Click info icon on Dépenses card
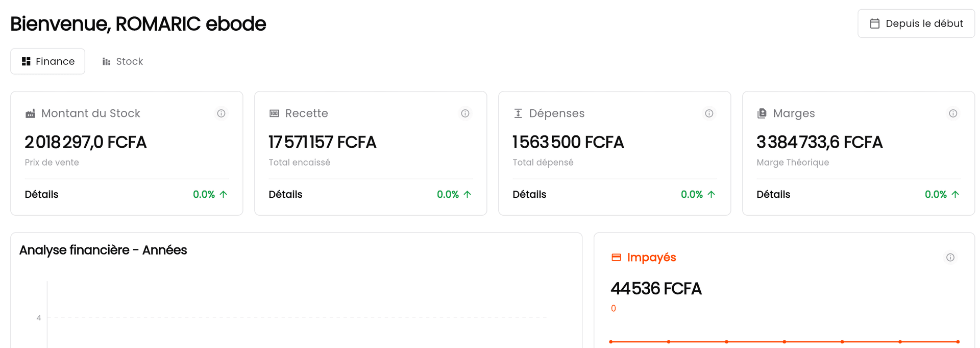This screenshot has width=980, height=348. tap(709, 113)
